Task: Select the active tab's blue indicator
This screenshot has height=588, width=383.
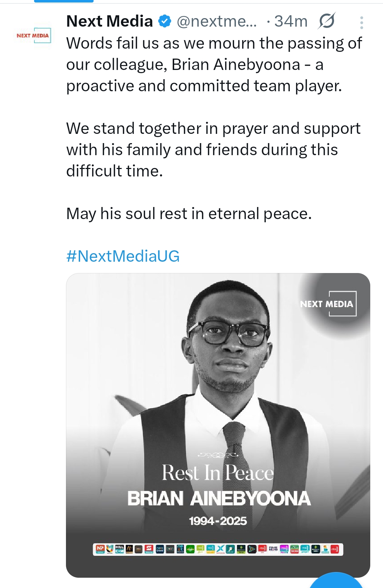Action: [64, 1]
